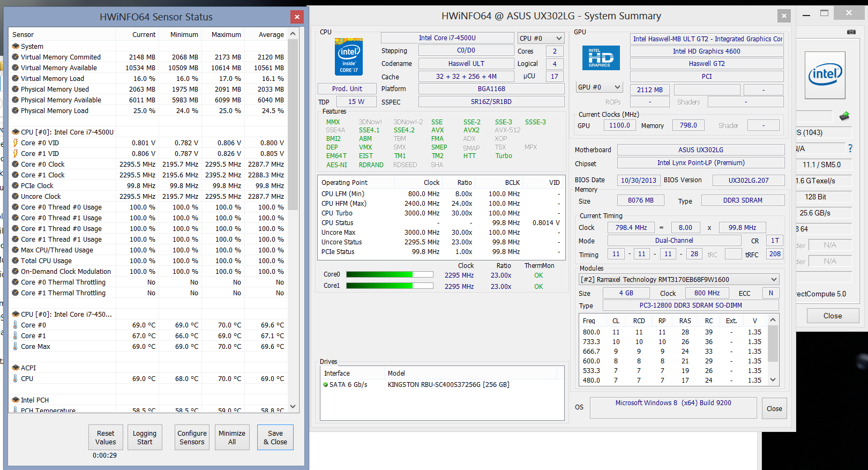Screen dimensions: 868x470
Task: Click scroll down arrow in memory timing table
Action: coord(773,379)
